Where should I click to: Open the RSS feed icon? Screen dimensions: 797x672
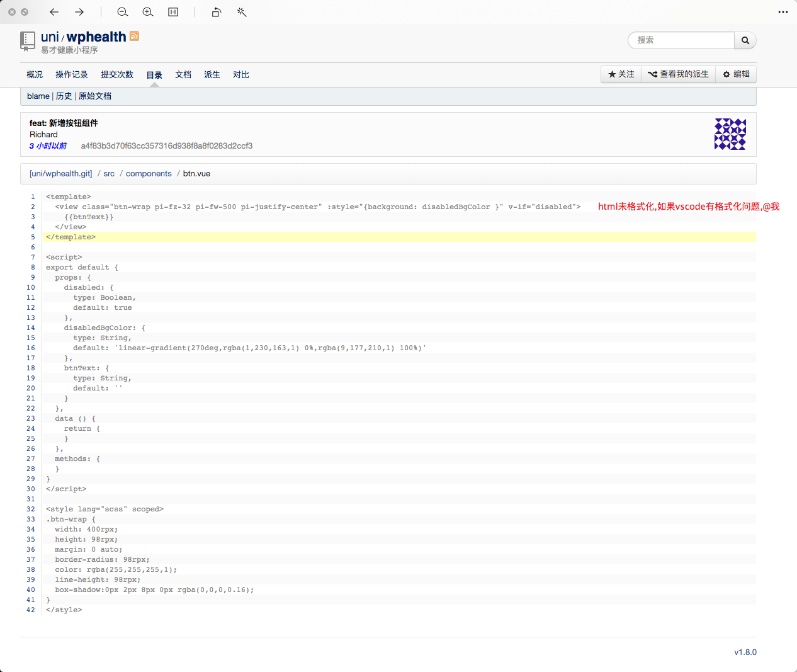[134, 36]
